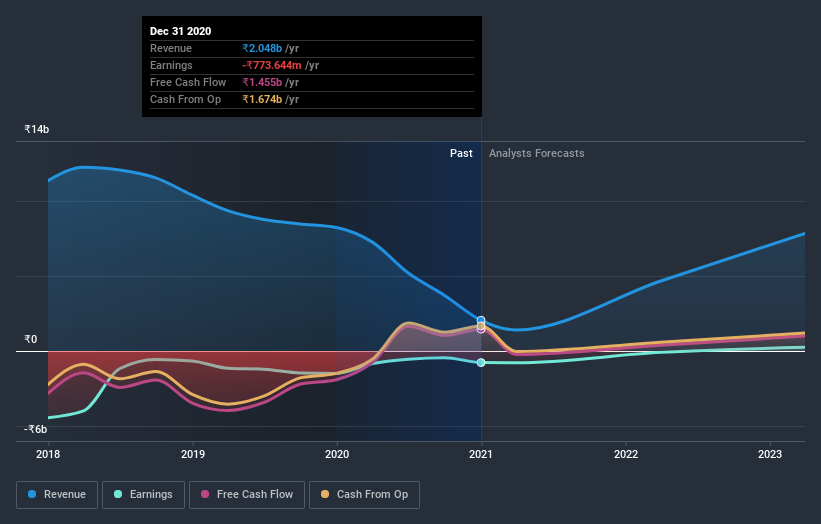Click the teal Earnings data point at 2021
821x524 pixels.
[x=481, y=362]
